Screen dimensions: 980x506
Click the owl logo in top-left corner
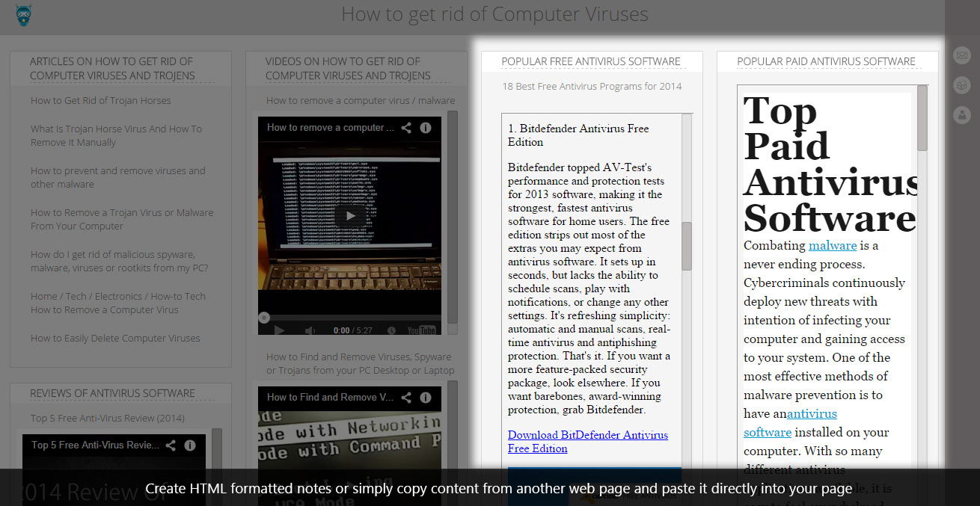[x=23, y=15]
